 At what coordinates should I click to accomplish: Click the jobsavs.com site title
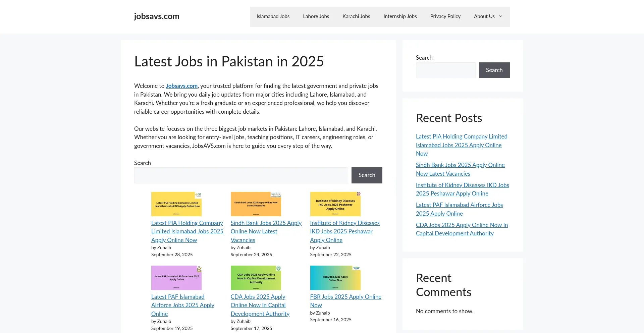tap(156, 16)
